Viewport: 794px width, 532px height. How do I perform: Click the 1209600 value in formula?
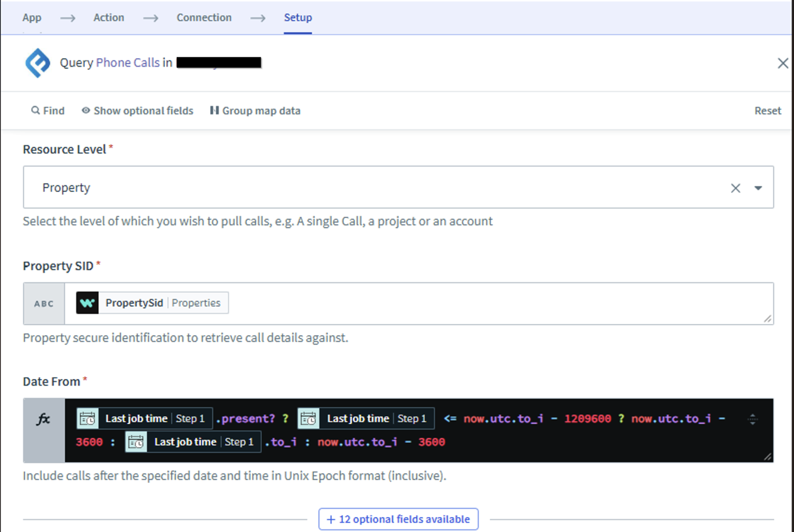coord(587,419)
